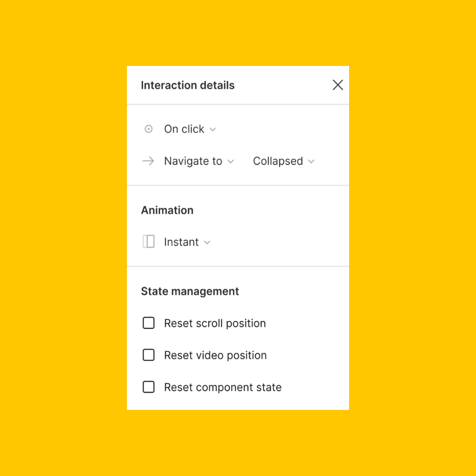This screenshot has height=476, width=476.
Task: Click the Reset component state label
Action: coord(223,387)
